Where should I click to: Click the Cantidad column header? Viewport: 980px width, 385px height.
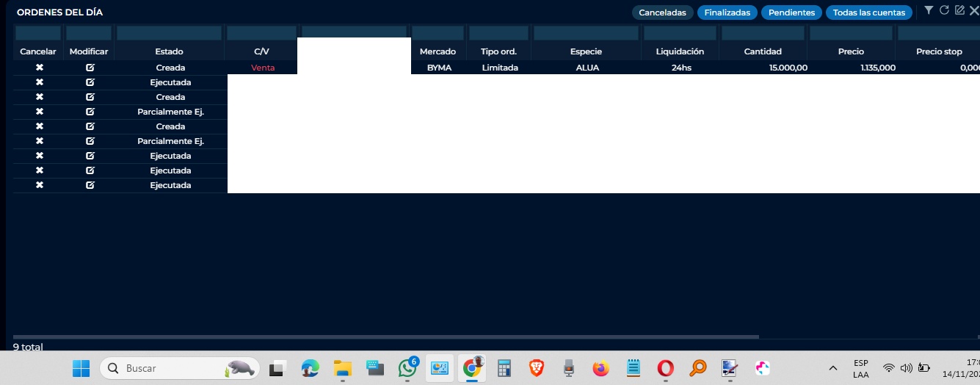pyautogui.click(x=763, y=51)
